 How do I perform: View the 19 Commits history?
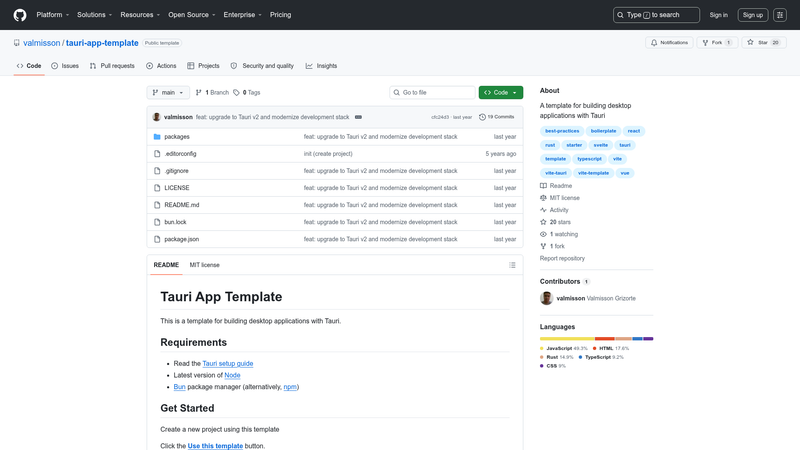pyautogui.click(x=496, y=117)
